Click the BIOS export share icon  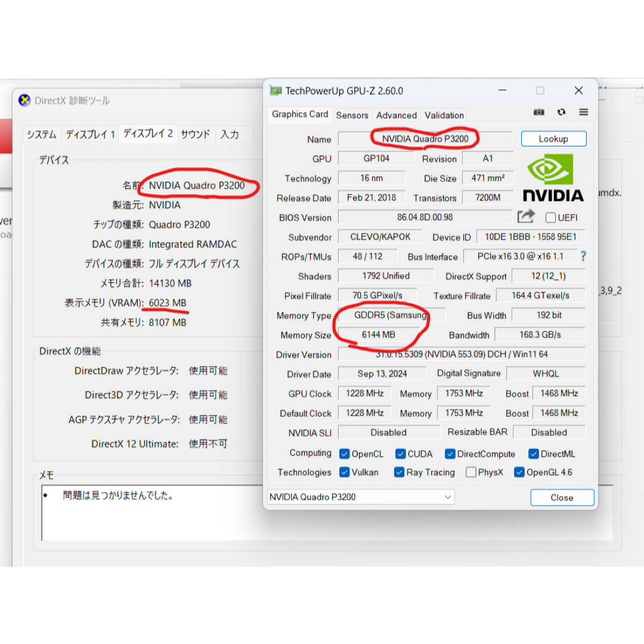point(526,216)
